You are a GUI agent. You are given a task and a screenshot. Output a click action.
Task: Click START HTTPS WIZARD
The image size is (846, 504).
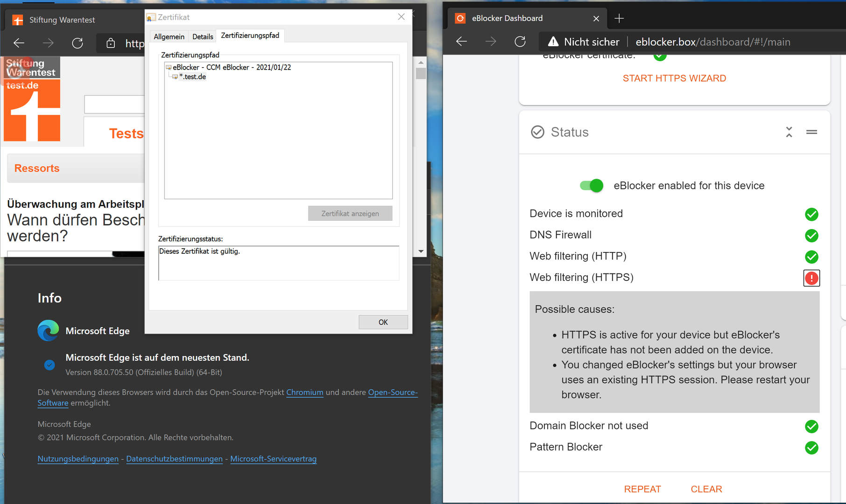(x=674, y=78)
